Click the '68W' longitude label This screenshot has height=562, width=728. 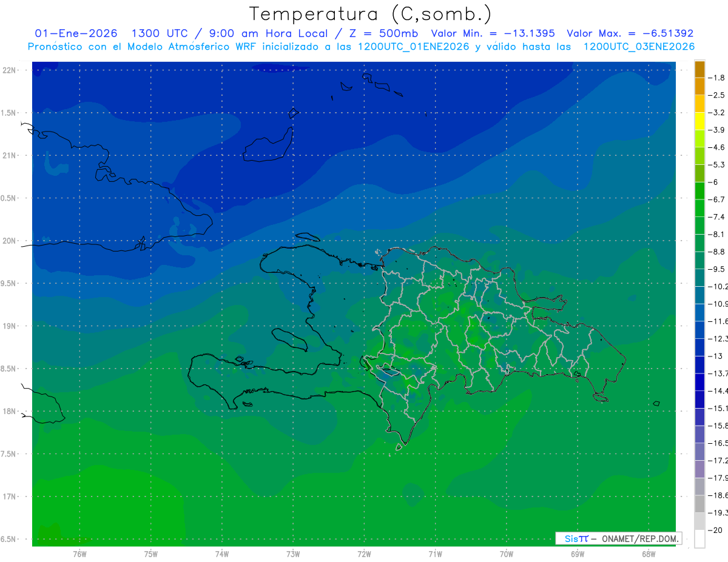point(649,554)
